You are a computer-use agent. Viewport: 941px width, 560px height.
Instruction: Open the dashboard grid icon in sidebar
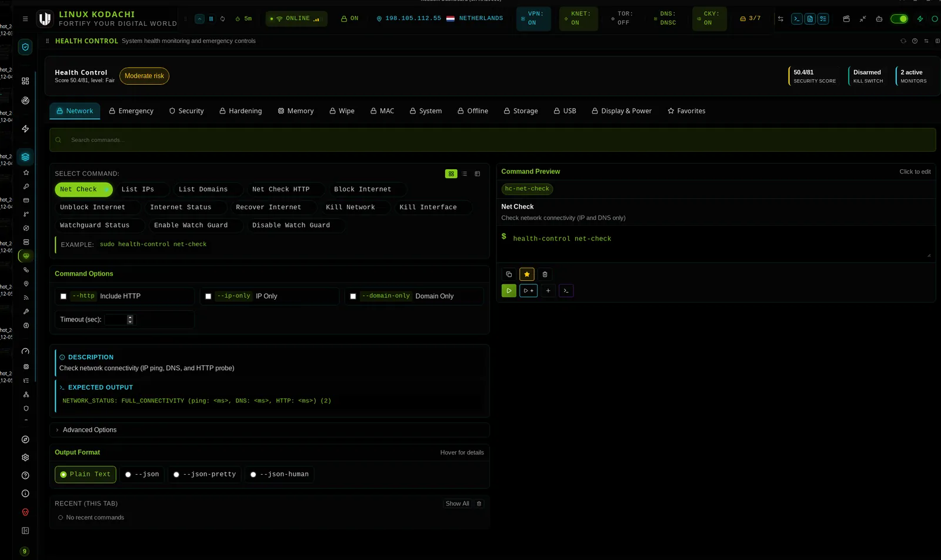(x=25, y=81)
